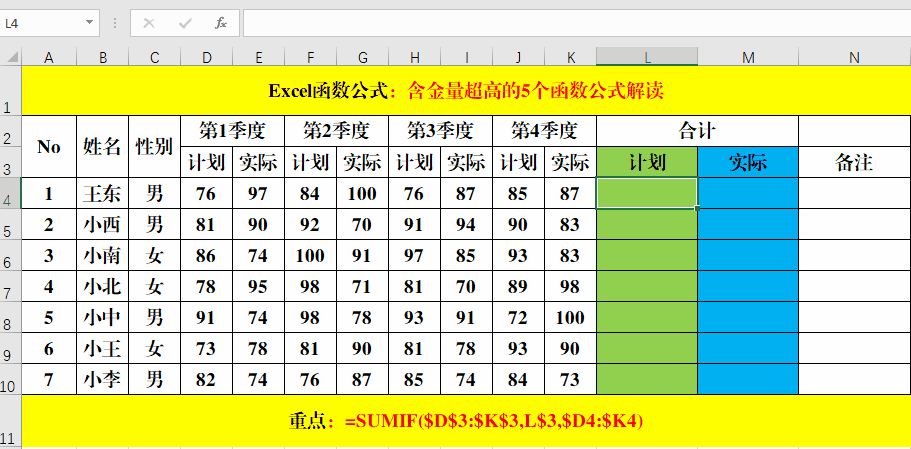
Task: Click the 第4季度 header cell
Action: 544,131
